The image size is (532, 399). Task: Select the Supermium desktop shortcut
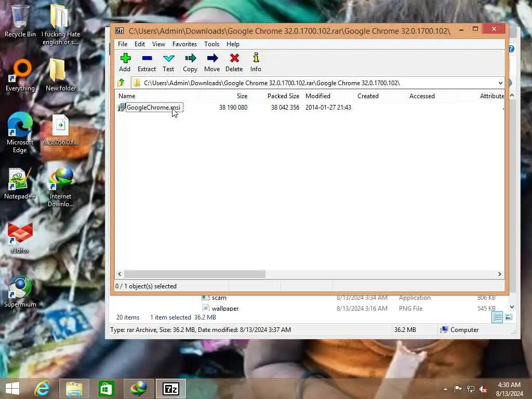(20, 292)
